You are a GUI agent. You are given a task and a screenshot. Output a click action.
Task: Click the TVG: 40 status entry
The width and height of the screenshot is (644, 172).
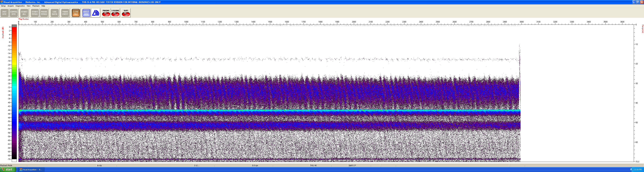click(313, 165)
